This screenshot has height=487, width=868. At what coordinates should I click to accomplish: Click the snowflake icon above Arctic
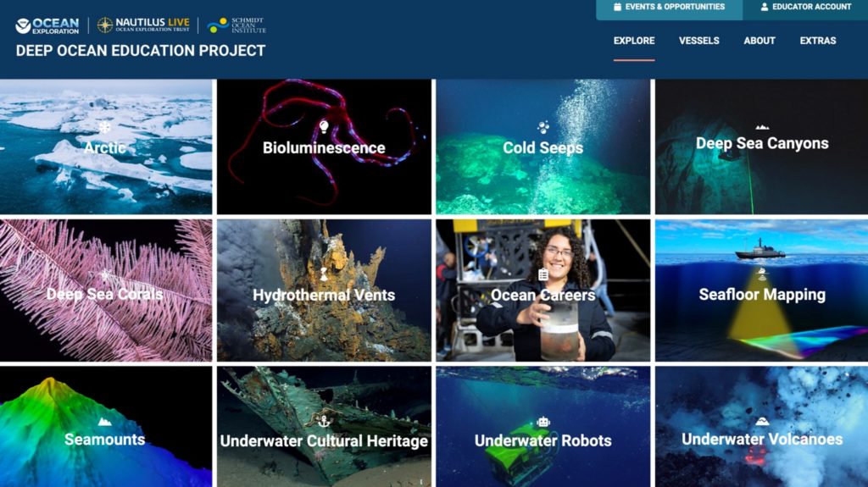pyautogui.click(x=104, y=127)
